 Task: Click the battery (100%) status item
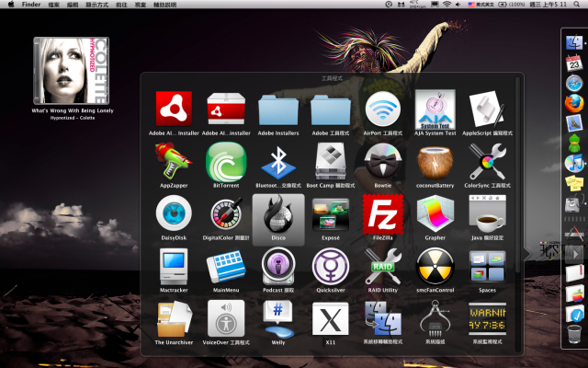[512, 4]
